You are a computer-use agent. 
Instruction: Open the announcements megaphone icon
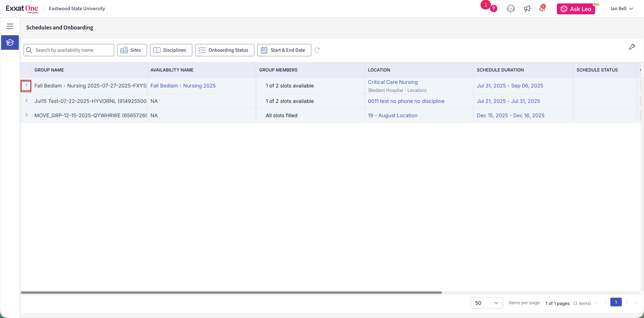(x=527, y=9)
